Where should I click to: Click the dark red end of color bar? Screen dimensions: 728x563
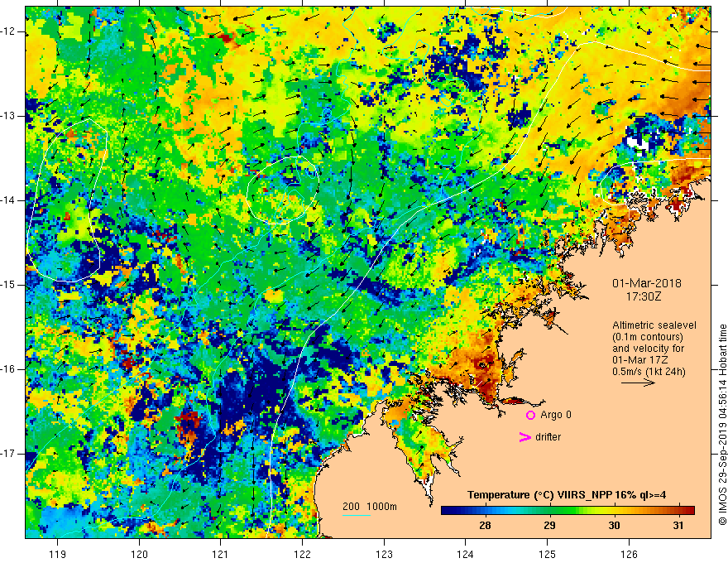690,511
